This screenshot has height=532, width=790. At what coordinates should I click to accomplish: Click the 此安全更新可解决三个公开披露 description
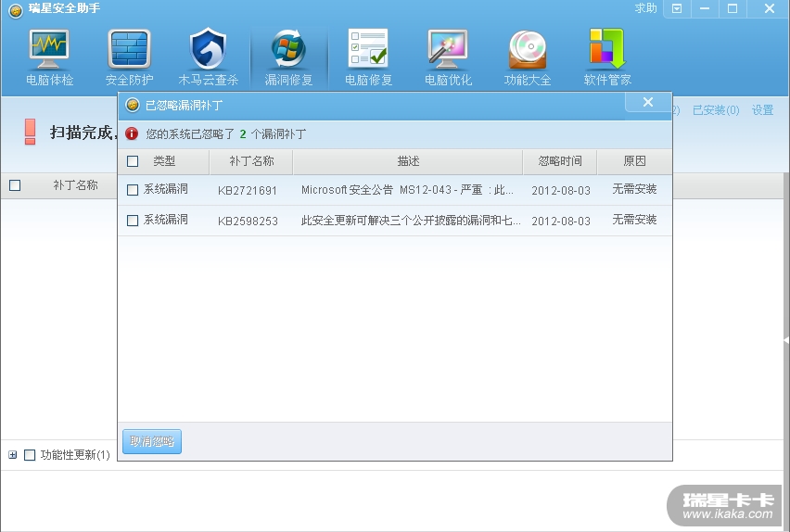pyautogui.click(x=411, y=221)
